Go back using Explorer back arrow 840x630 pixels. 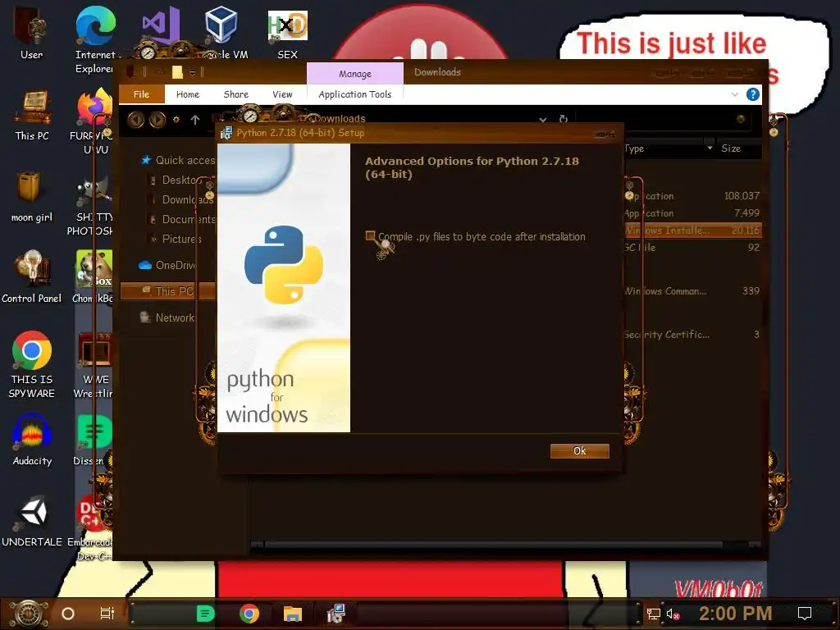point(135,120)
